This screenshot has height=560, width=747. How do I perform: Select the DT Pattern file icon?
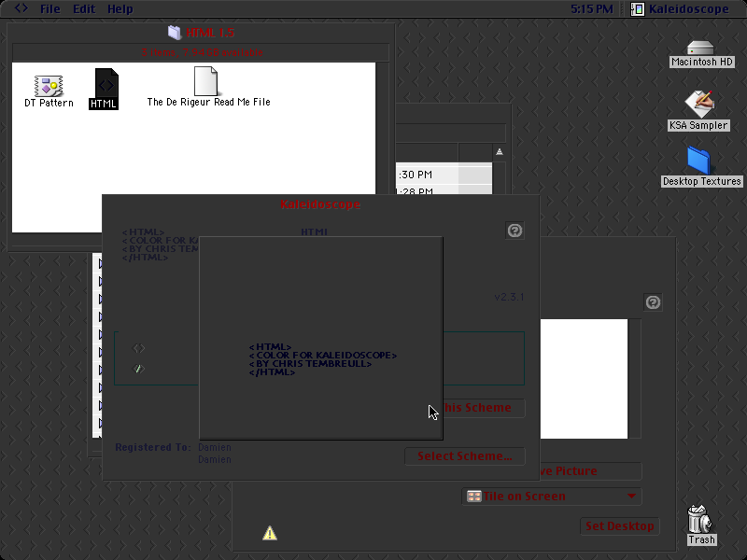[x=49, y=86]
